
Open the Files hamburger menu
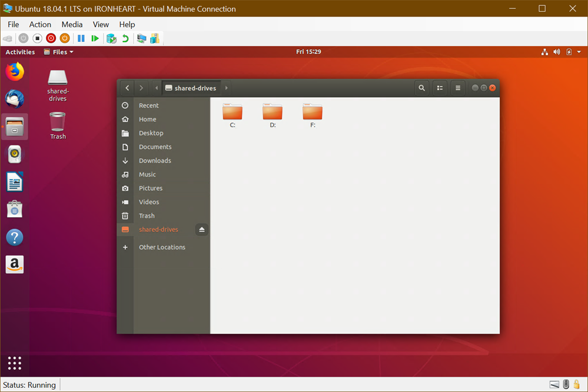(458, 88)
